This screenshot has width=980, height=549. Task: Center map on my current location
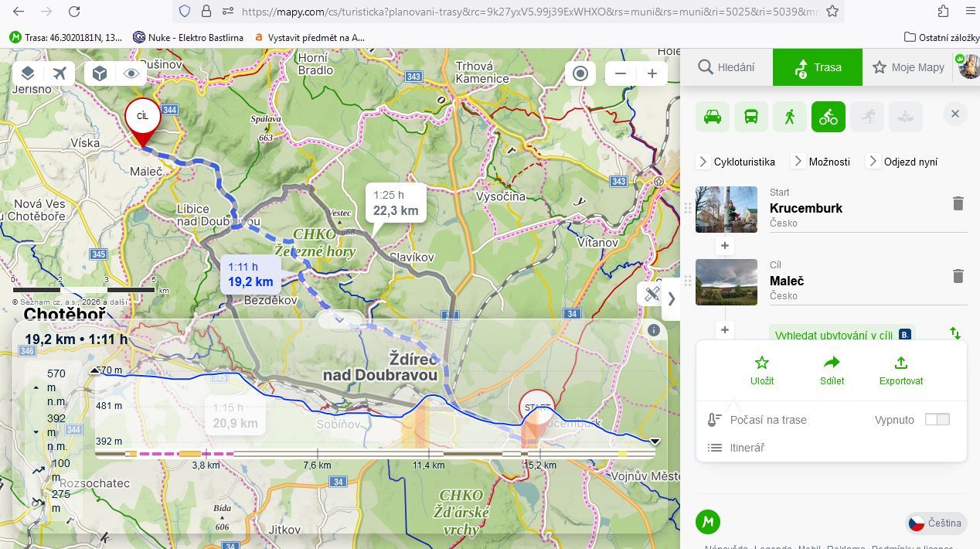coord(580,73)
